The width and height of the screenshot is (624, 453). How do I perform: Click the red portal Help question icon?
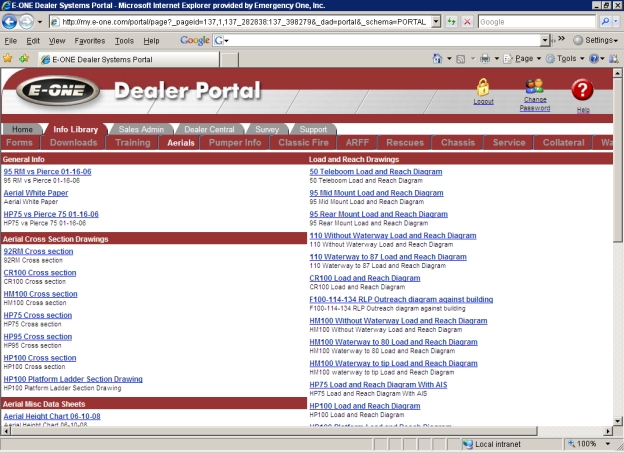[582, 90]
